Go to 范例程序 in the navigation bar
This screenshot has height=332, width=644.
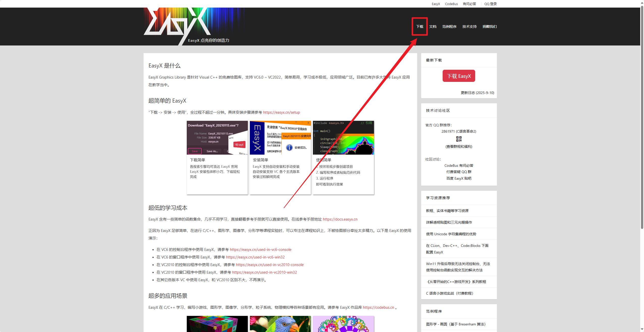[449, 27]
